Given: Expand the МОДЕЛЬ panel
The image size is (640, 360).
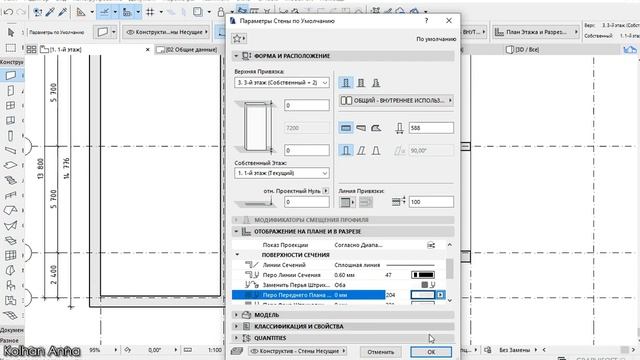Looking at the screenshot, I should pos(236,315).
